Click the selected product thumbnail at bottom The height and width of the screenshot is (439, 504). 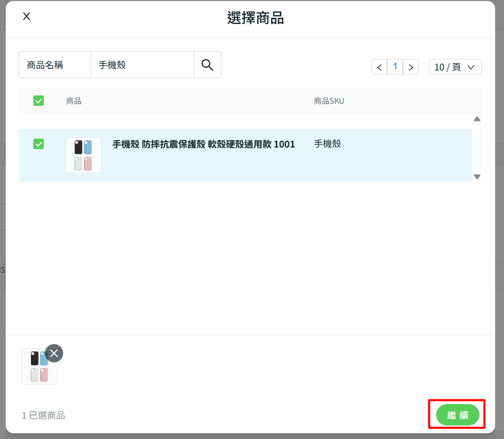39,367
